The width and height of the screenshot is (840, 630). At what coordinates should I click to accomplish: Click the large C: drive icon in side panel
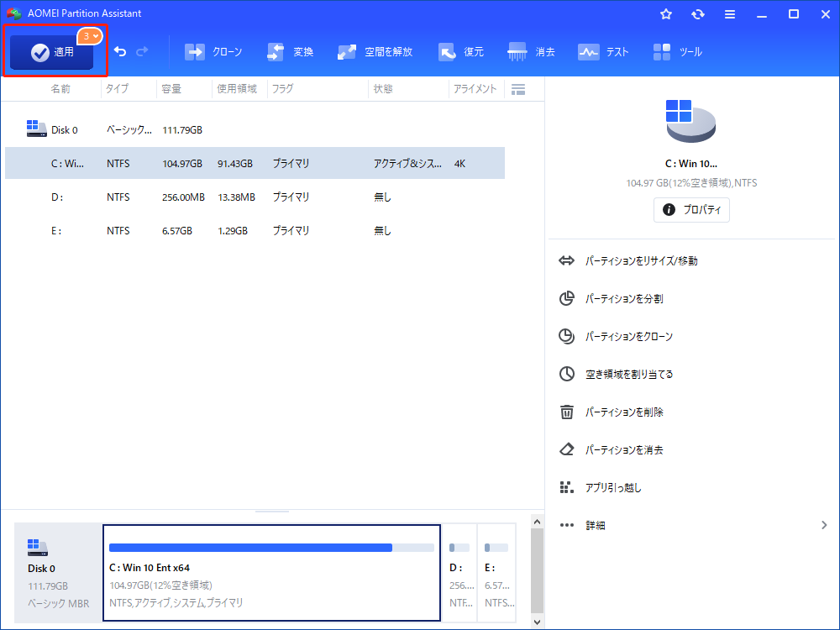point(690,121)
